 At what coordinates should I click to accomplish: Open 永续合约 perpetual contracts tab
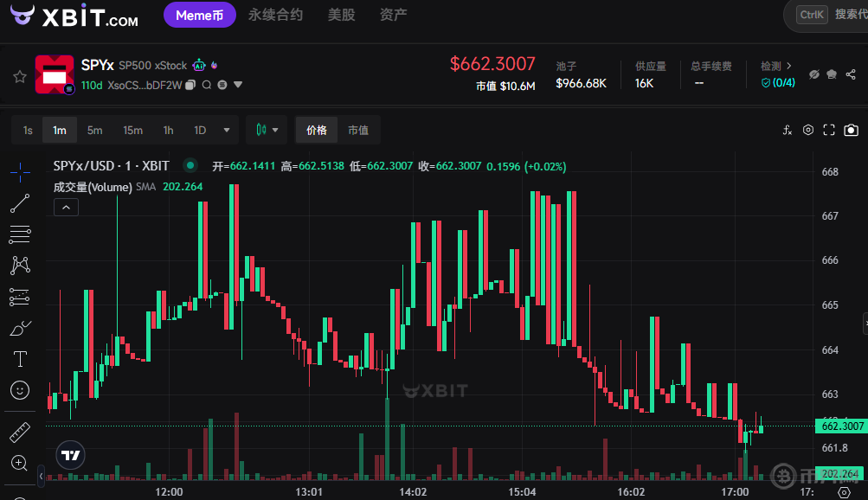(276, 15)
